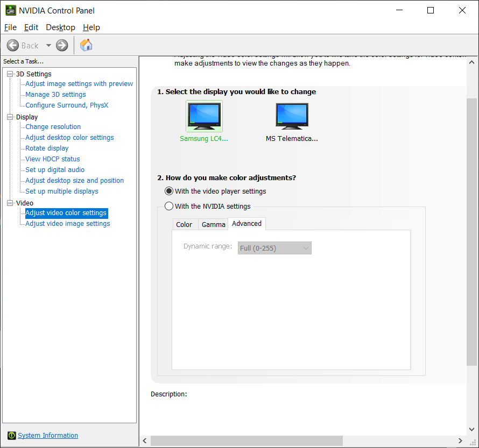Viewport: 479px width, 448px height.
Task: Click the horizontal scrollbar right arrow
Action: pos(460,440)
